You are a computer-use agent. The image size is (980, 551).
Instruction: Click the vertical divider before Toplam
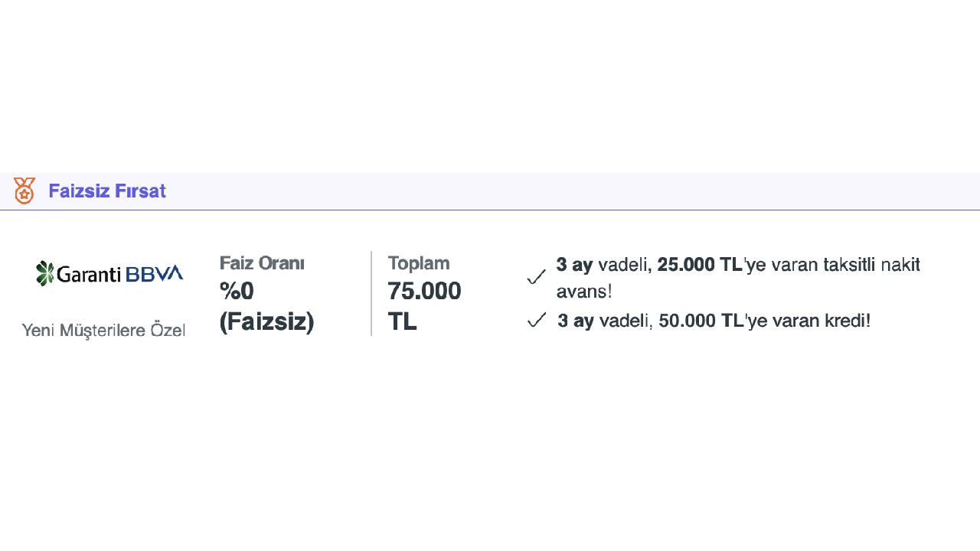(x=371, y=293)
